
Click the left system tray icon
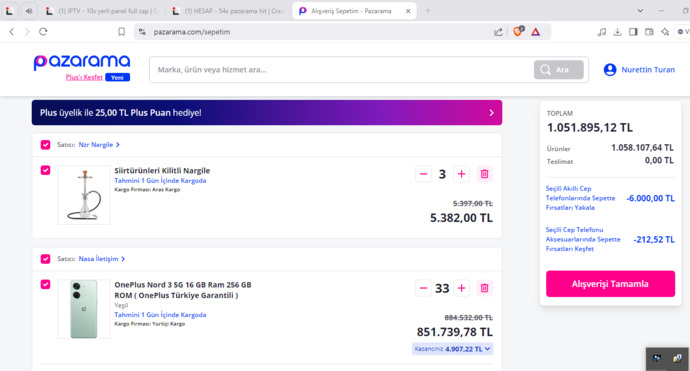[657, 359]
